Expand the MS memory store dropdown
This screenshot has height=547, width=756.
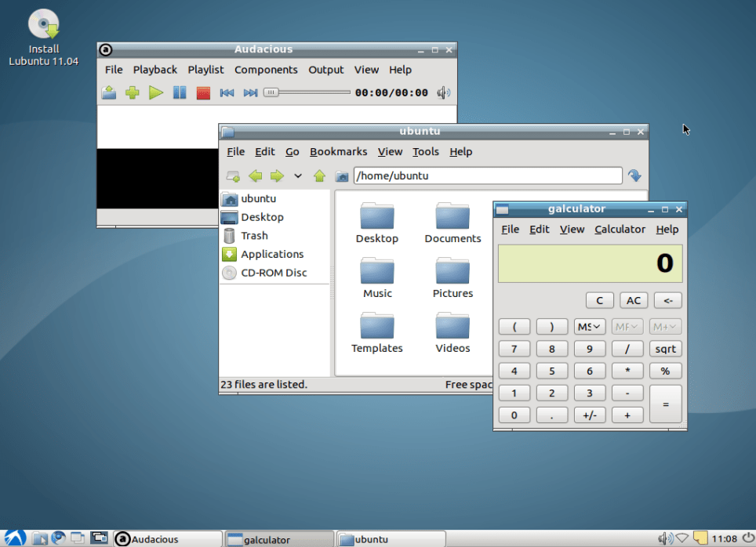590,327
